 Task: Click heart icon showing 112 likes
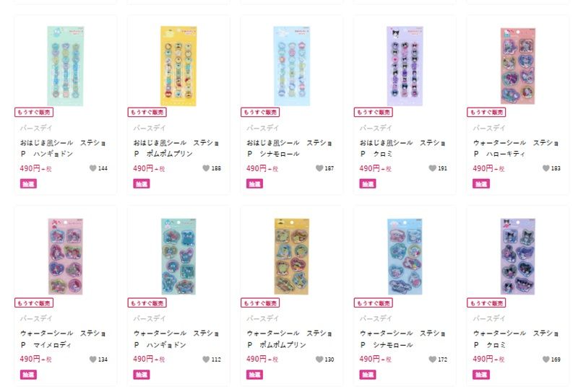pos(206,360)
